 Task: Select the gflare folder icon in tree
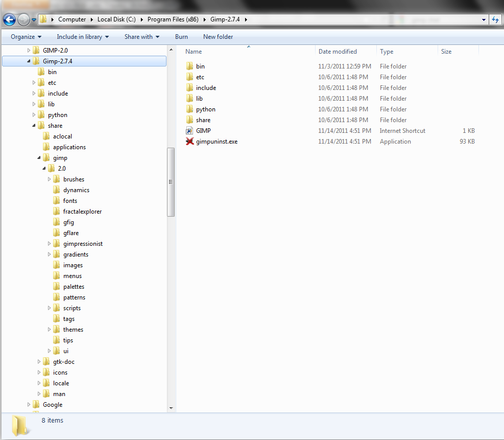tap(57, 233)
